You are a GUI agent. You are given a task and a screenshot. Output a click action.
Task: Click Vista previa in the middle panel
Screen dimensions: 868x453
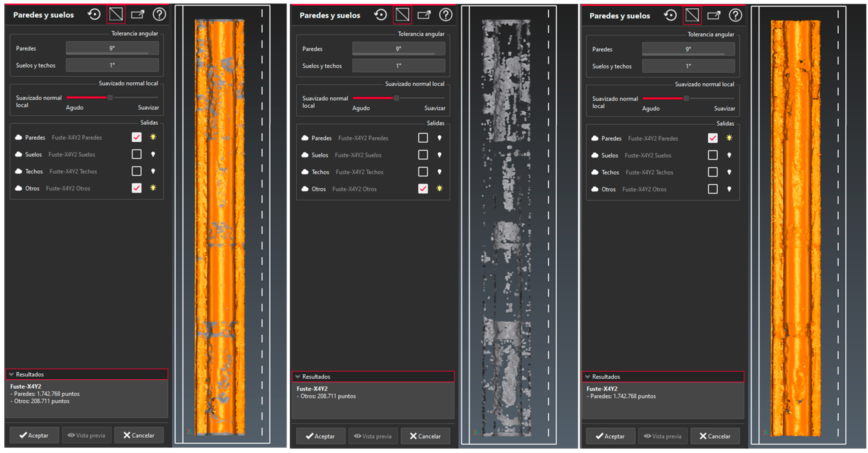373,436
